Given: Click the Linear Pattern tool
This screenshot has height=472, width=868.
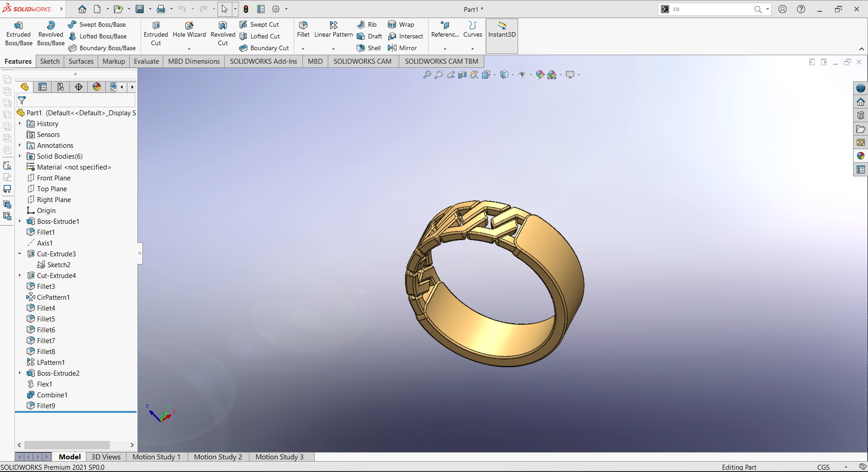Looking at the screenshot, I should pyautogui.click(x=334, y=30).
